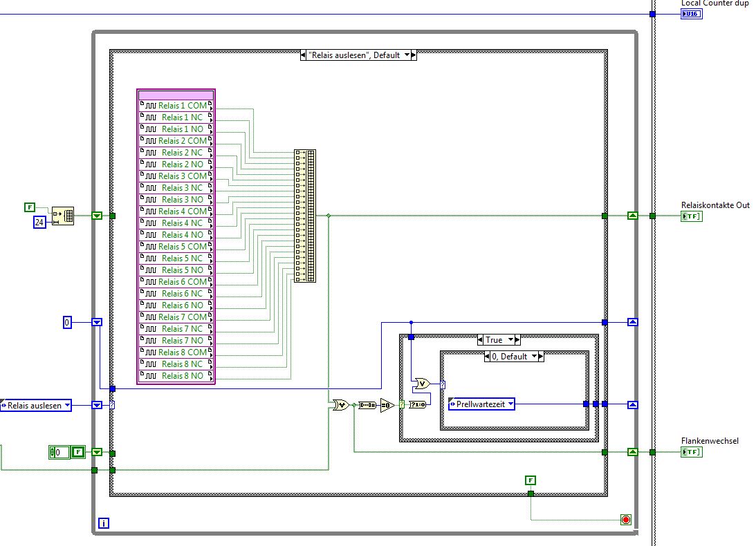The image size is (756, 546).
Task: Open the Relais auslesen case selector dropdown
Action: pyautogui.click(x=407, y=55)
